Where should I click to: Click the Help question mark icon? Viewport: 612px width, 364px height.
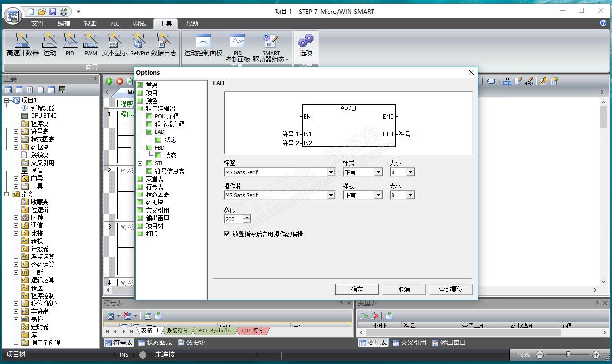603,23
